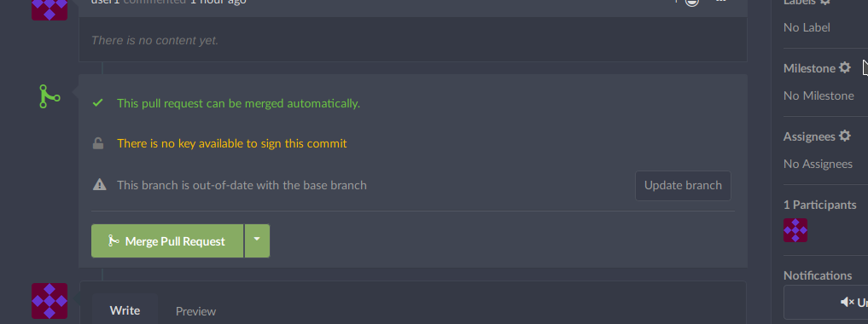868x324 pixels.
Task: Click the warning triangle out-of-date icon
Action: pos(99,185)
